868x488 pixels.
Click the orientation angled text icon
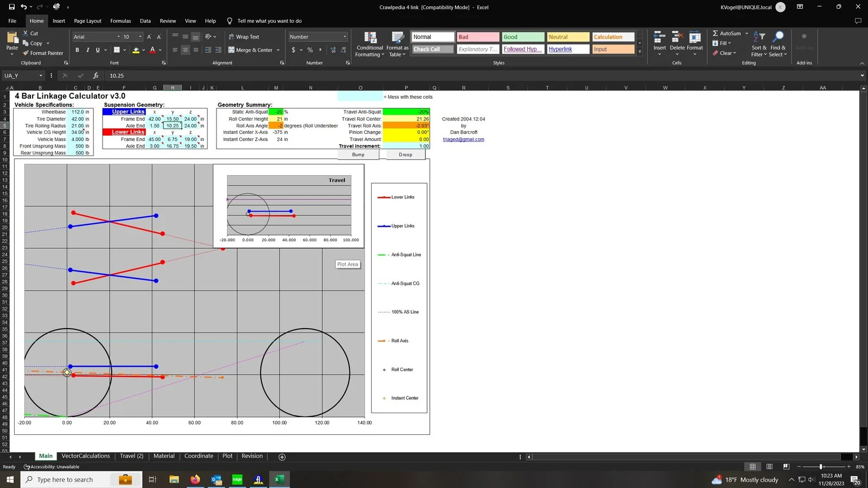(208, 36)
